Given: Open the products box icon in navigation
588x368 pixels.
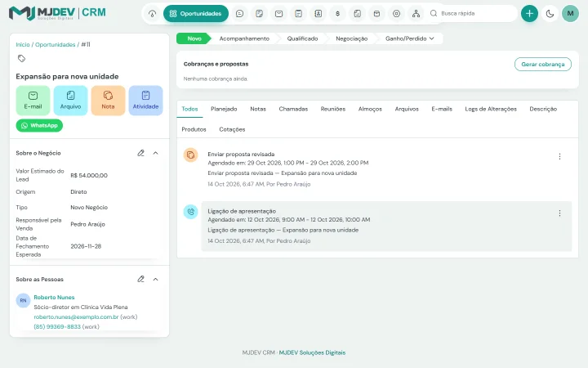Looking at the screenshot, I should (x=376, y=14).
